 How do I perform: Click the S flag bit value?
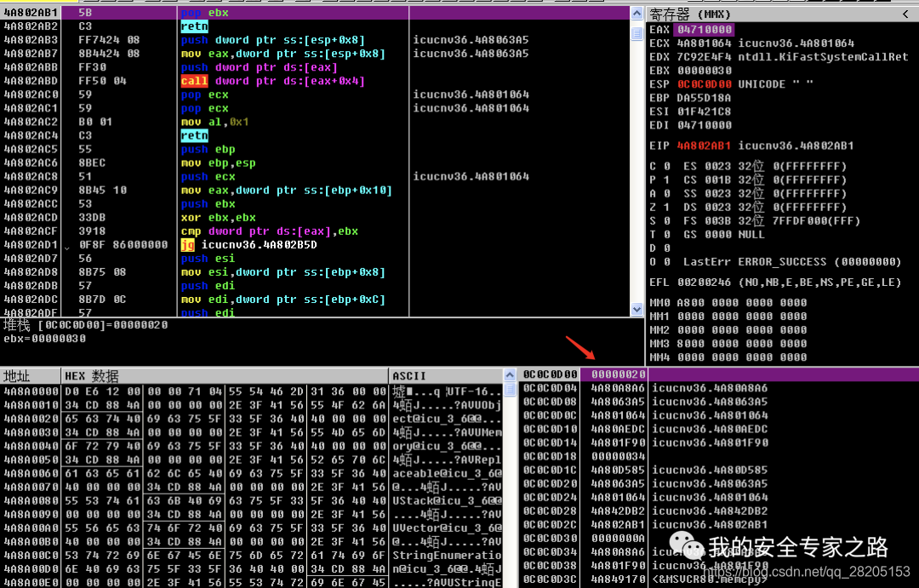667,221
